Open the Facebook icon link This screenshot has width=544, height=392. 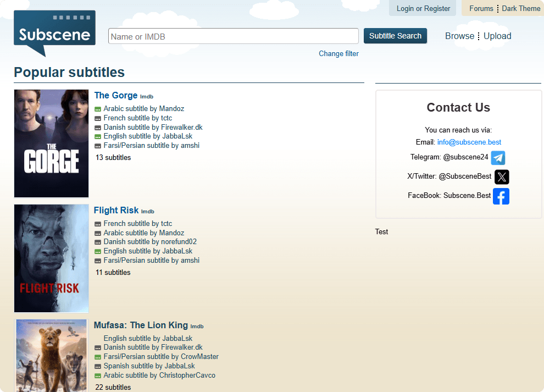coord(501,196)
